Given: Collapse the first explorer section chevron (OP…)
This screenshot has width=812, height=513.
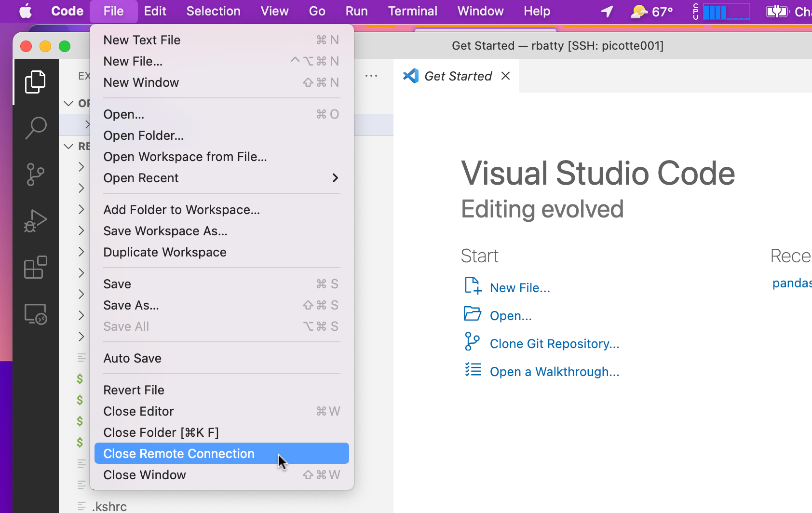Looking at the screenshot, I should point(69,103).
